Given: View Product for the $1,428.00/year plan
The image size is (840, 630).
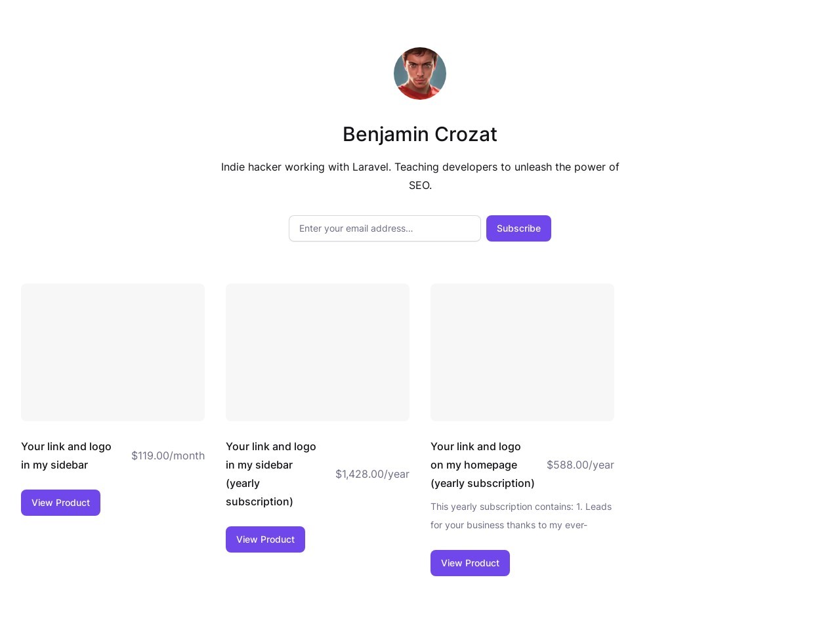Looking at the screenshot, I should [x=265, y=539].
